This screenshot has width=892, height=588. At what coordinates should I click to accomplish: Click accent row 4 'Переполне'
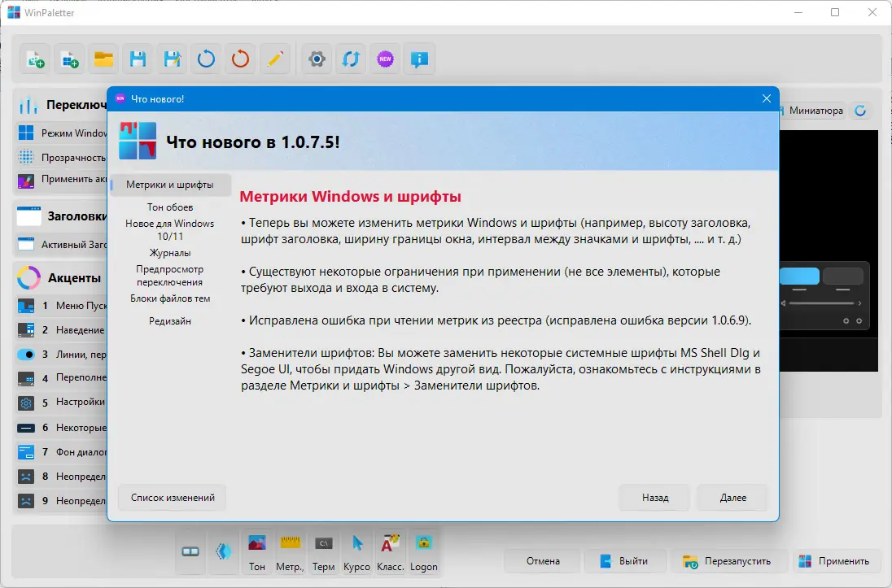[x=61, y=377]
